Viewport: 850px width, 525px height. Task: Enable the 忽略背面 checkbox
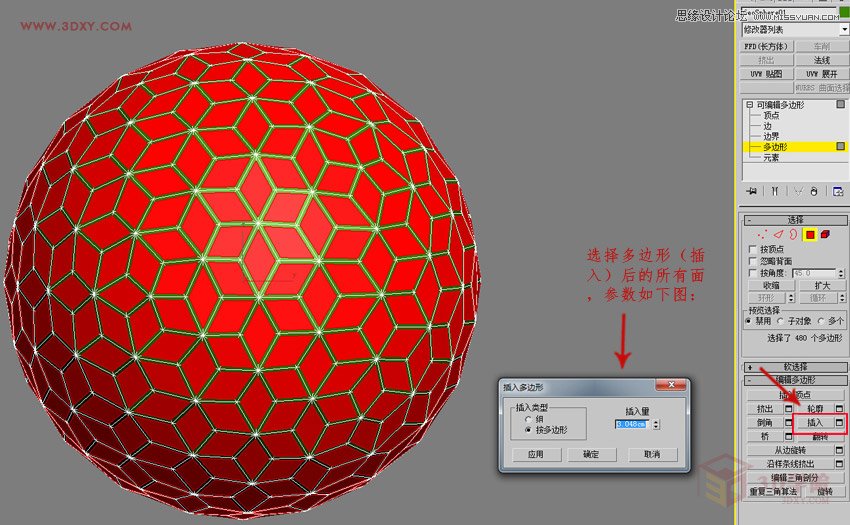752,261
